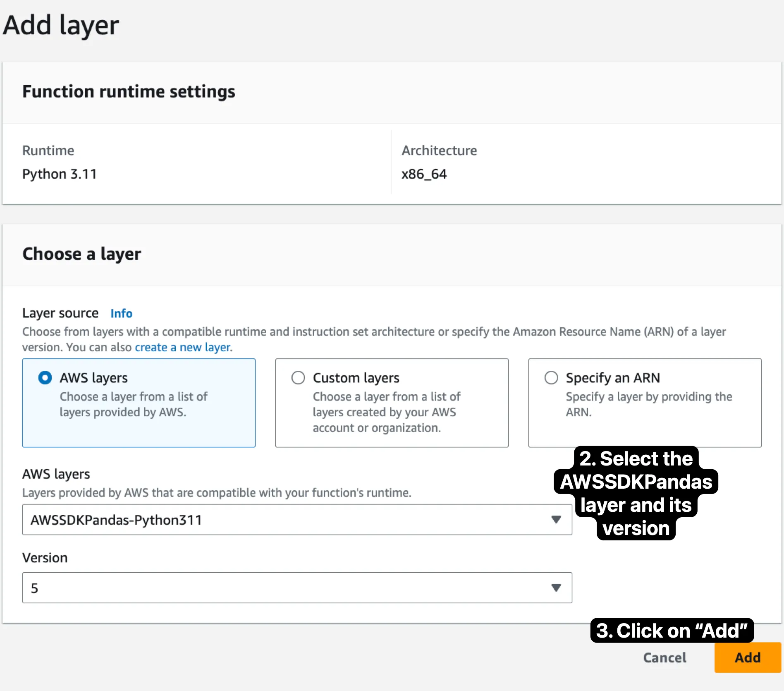Click the 'Select the AWSSDKPandas layer' annotation
This screenshot has width=784, height=691.
click(636, 493)
